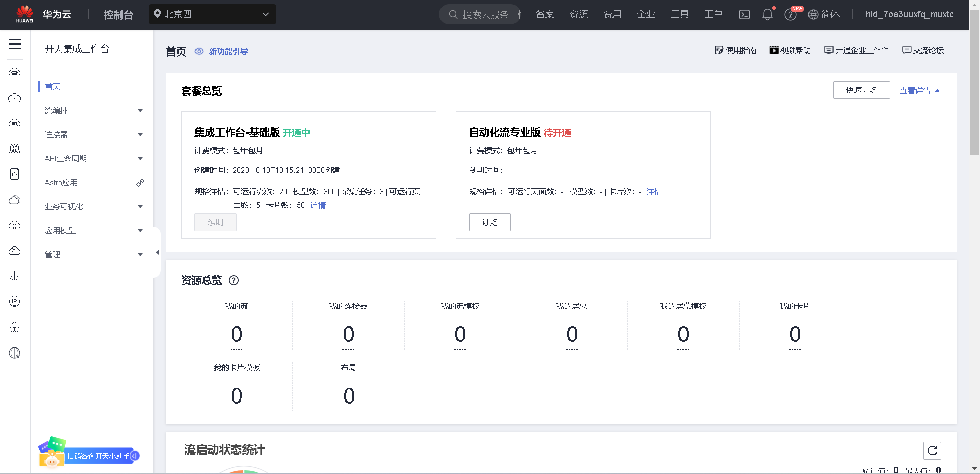Click the 视频帮助 video icon link
The width and height of the screenshot is (980, 474).
click(790, 50)
